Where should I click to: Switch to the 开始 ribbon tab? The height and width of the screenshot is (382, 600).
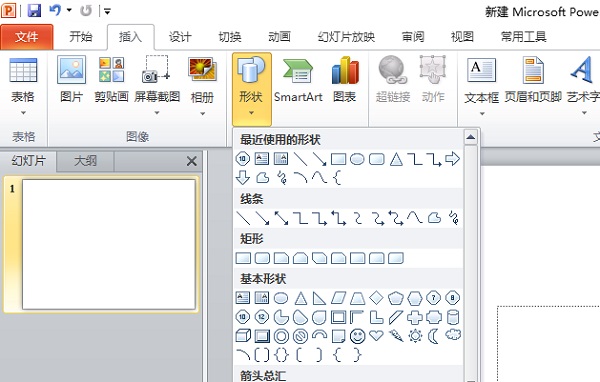80,37
